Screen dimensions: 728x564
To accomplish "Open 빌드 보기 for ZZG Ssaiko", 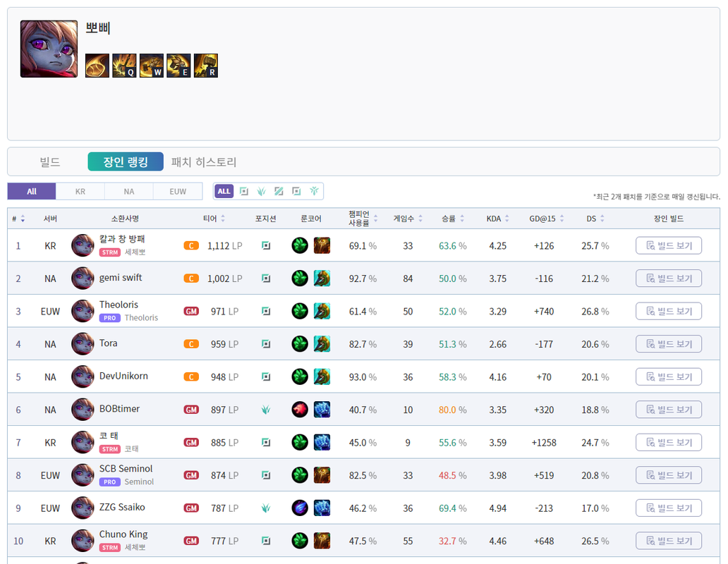I will pyautogui.click(x=669, y=508).
